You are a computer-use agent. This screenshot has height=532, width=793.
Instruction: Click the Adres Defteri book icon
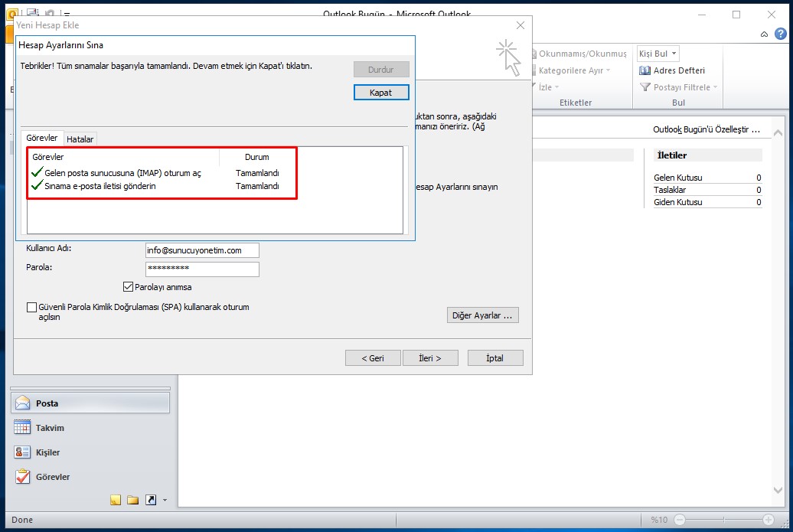(645, 70)
